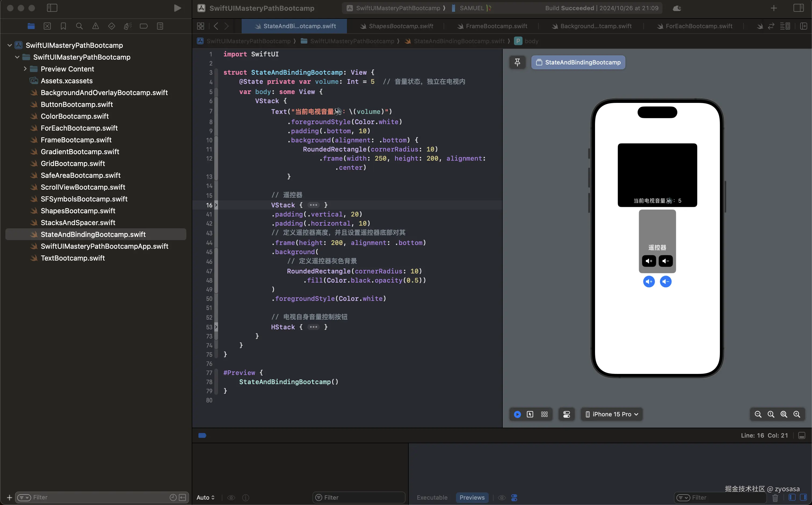Pin the preview with pin icon
Image resolution: width=812 pixels, height=505 pixels.
coord(517,62)
